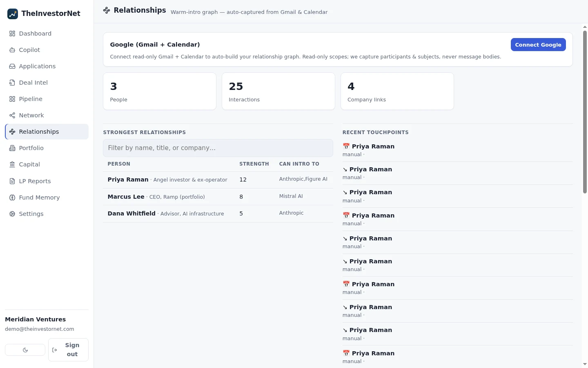The image size is (588, 368).
Task: Click the RECENT TOUCHPOINTS heading
Action: (376, 132)
